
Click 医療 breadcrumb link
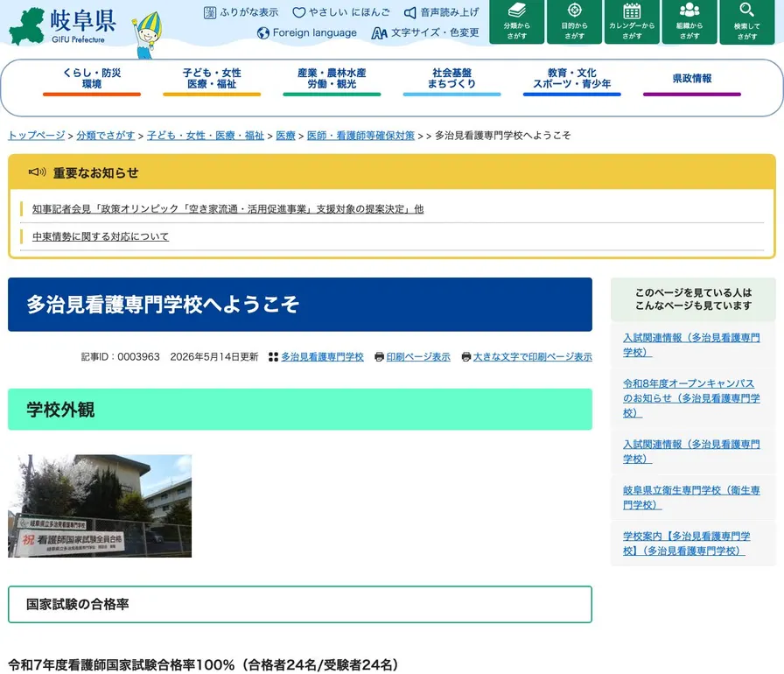(285, 135)
